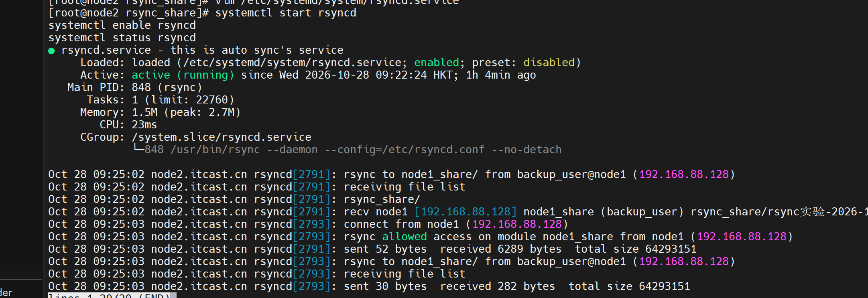Click the pink IP in the "allowed access" line
868x298 pixels.
(x=742, y=237)
